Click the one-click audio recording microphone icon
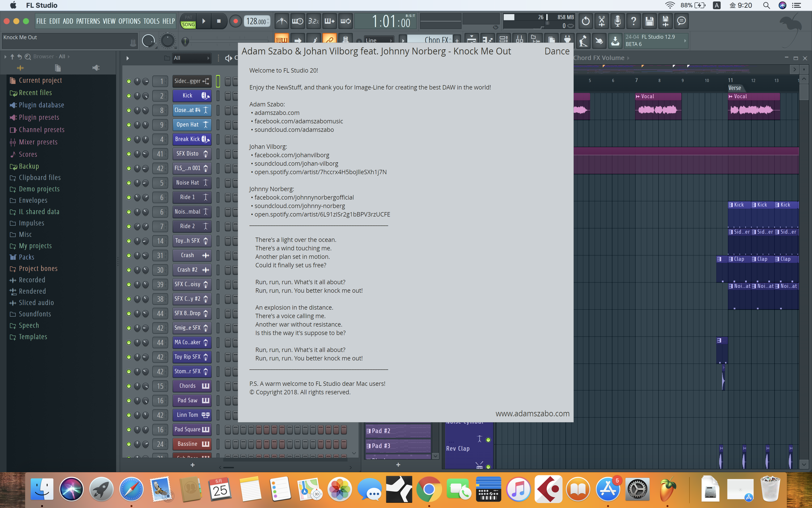Screen dimensions: 812x508 tap(617, 21)
